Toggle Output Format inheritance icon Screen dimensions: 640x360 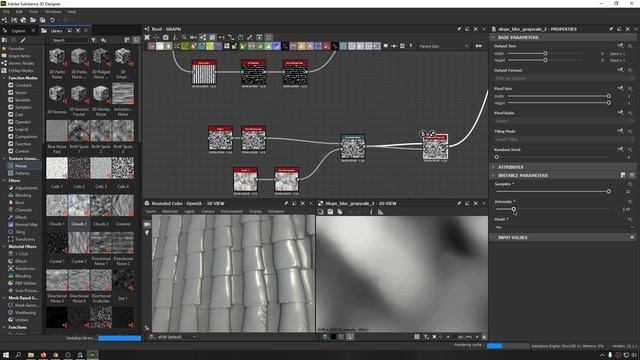tap(620, 70)
